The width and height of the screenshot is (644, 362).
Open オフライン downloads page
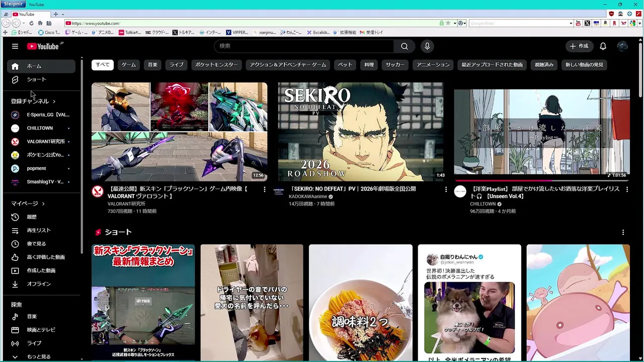point(41,284)
